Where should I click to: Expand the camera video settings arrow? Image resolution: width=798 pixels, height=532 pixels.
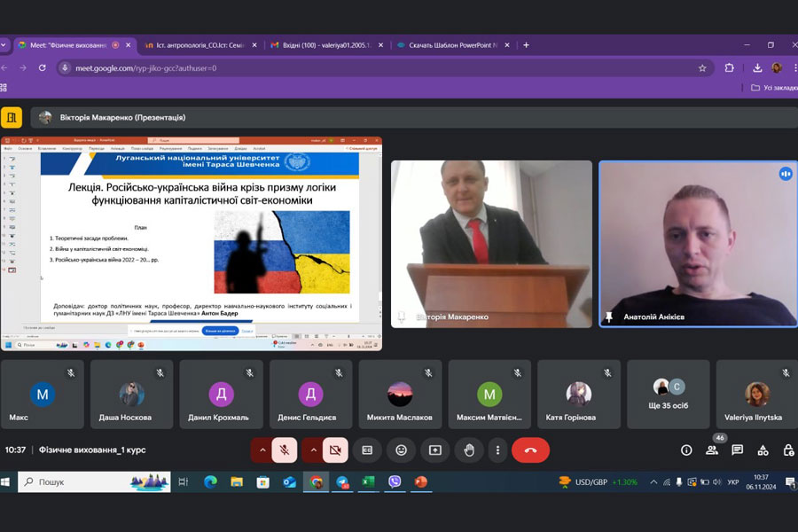click(312, 450)
